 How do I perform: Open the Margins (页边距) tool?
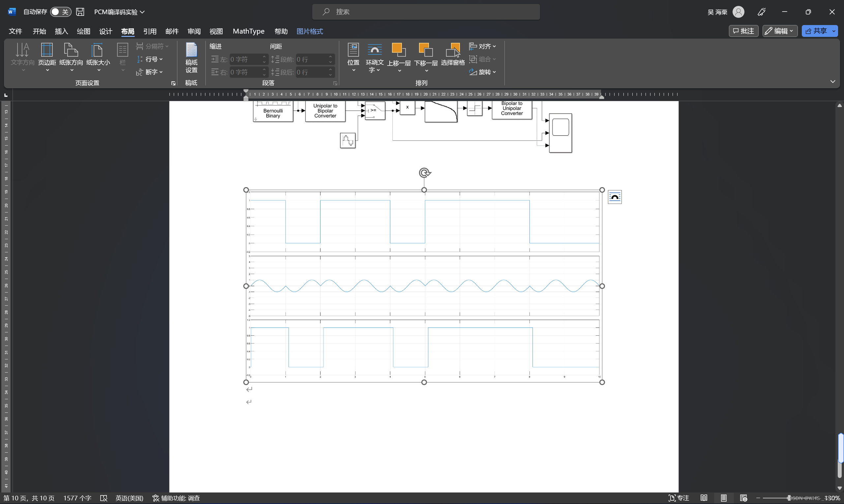click(46, 50)
